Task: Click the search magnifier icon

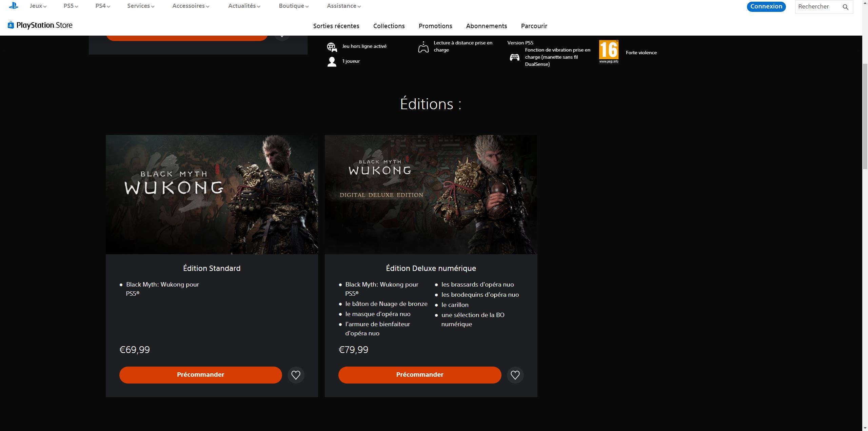Action: [x=845, y=7]
